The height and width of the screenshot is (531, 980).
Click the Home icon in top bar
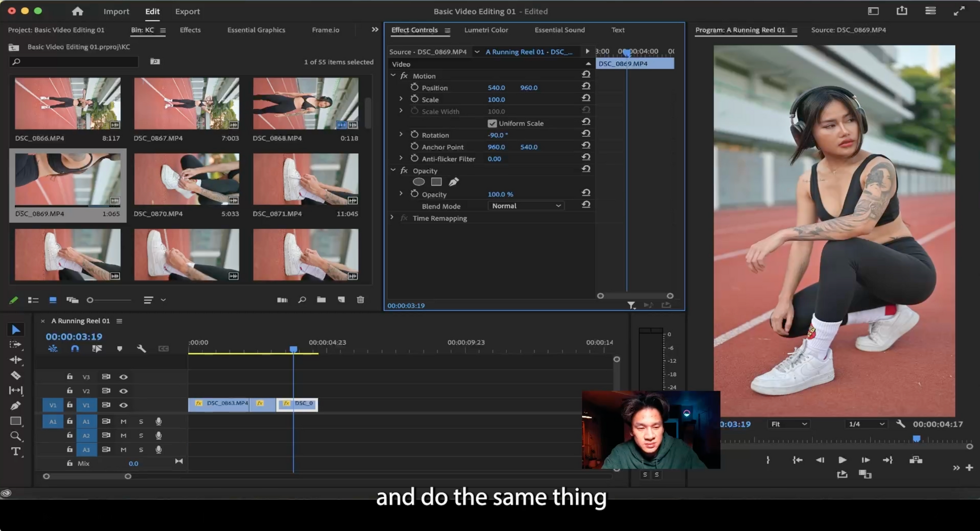coord(78,11)
